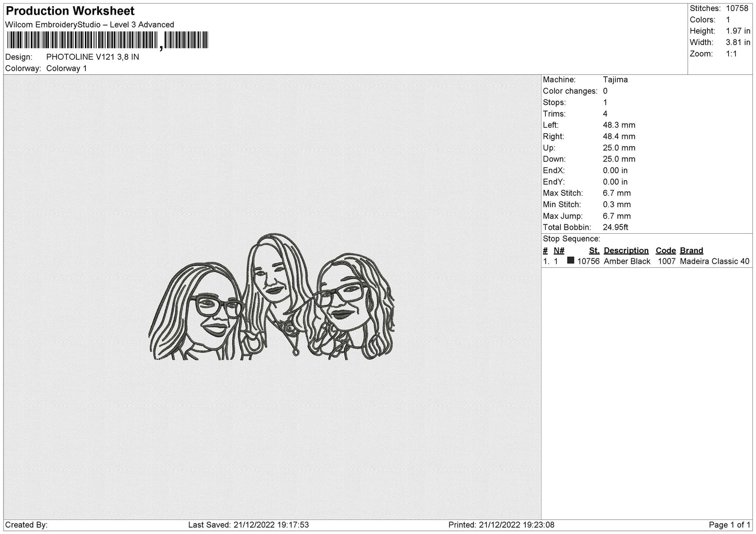Click thread code '1007'

coord(667,262)
